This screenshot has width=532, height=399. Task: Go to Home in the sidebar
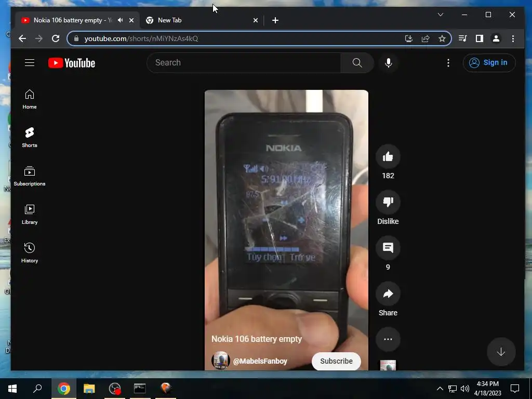[30, 99]
